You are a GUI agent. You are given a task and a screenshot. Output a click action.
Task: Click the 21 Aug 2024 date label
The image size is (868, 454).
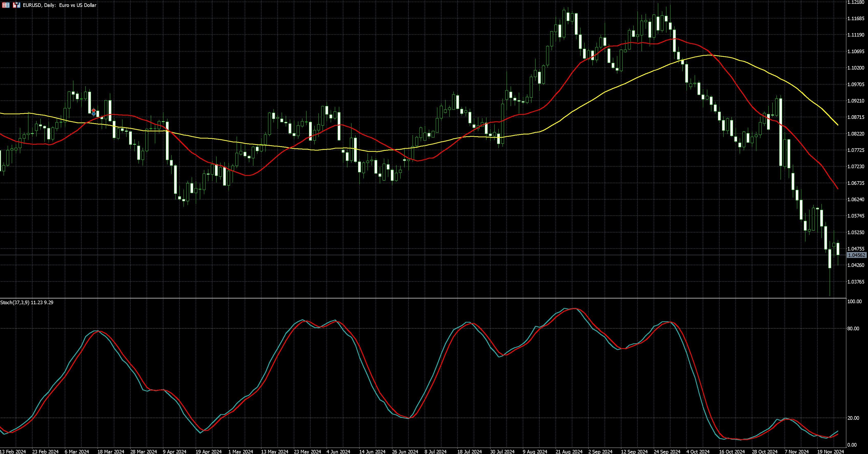[569, 451]
